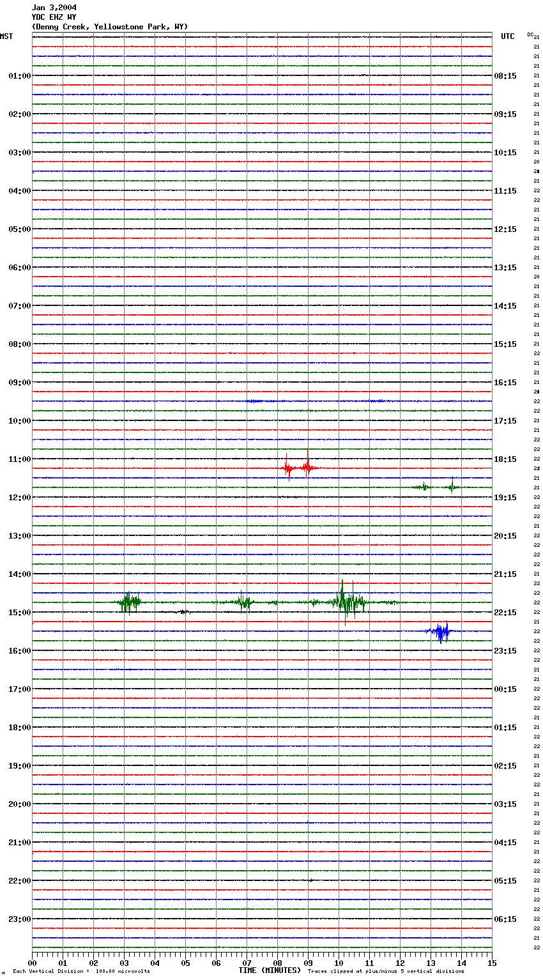Image resolution: width=543 pixels, height=980 pixels.
Task: Select the station code "YDC EHZ WY"
Action: click(54, 17)
